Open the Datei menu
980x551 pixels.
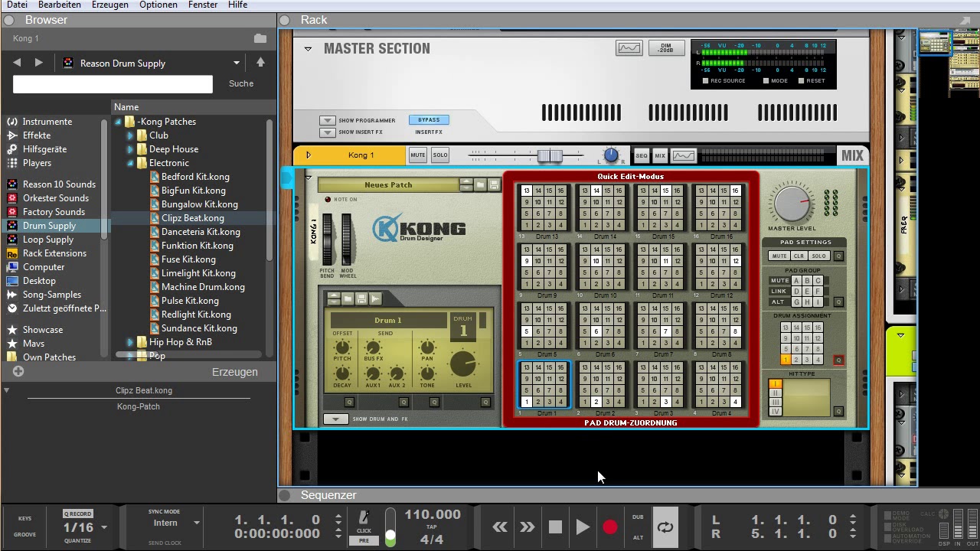(x=17, y=5)
